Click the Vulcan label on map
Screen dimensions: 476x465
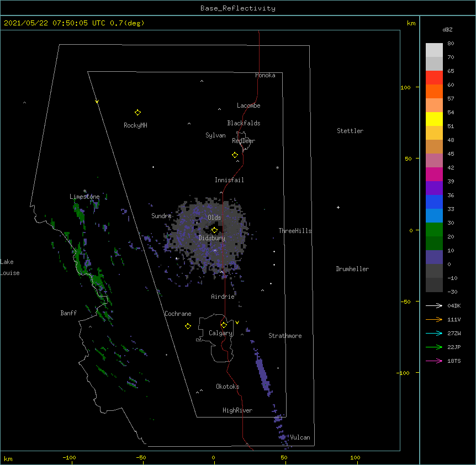coord(300,437)
